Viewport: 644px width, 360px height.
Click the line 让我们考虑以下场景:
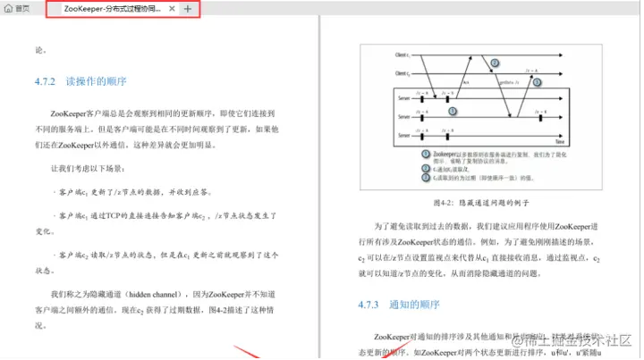[88, 169]
